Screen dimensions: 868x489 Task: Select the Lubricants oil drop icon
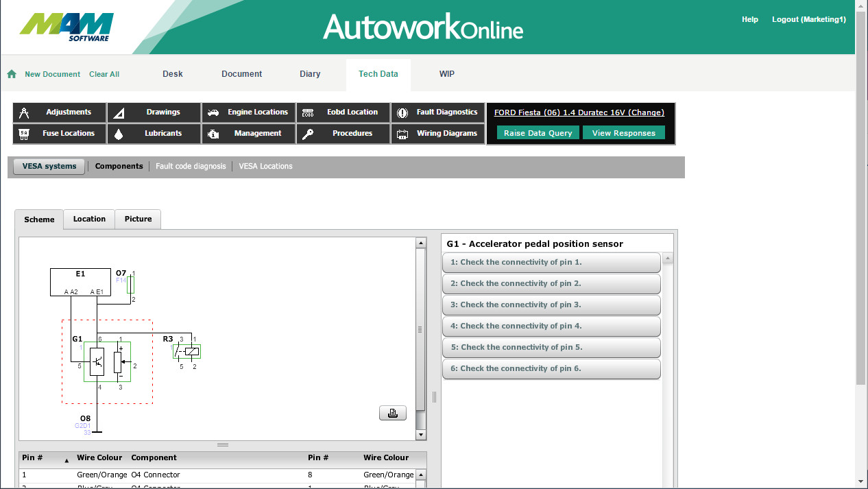point(119,134)
